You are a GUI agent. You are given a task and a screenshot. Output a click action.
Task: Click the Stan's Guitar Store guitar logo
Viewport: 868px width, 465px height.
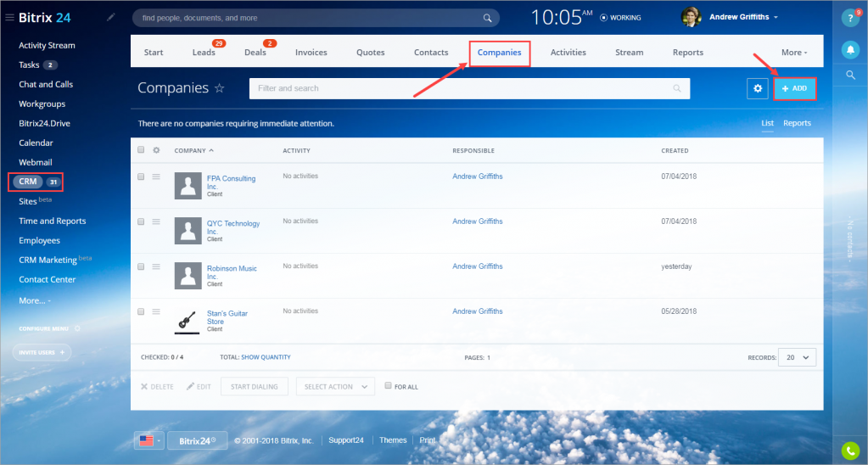tap(188, 321)
